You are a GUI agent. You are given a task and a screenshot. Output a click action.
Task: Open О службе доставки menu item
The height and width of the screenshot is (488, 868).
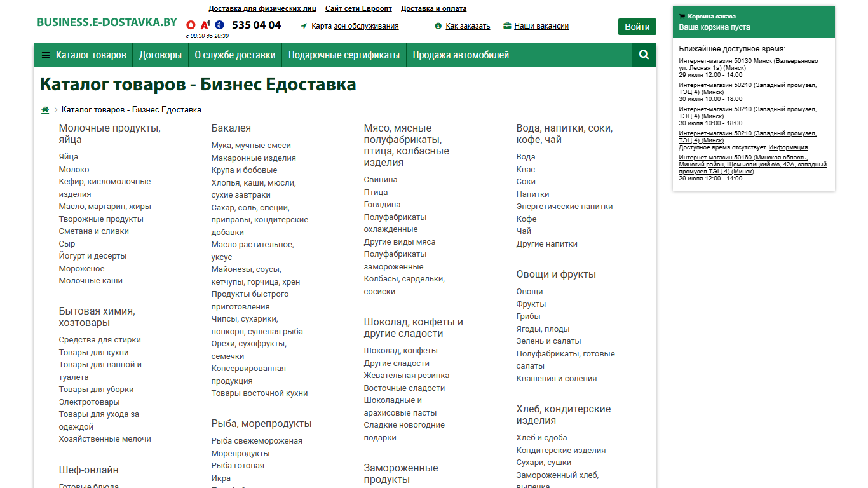pyautogui.click(x=235, y=55)
